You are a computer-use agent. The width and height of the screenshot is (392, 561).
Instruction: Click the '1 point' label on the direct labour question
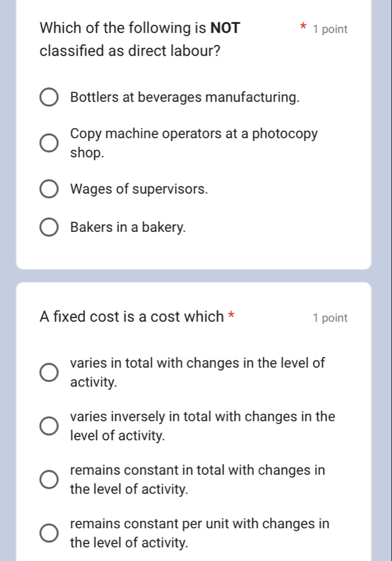click(x=330, y=29)
